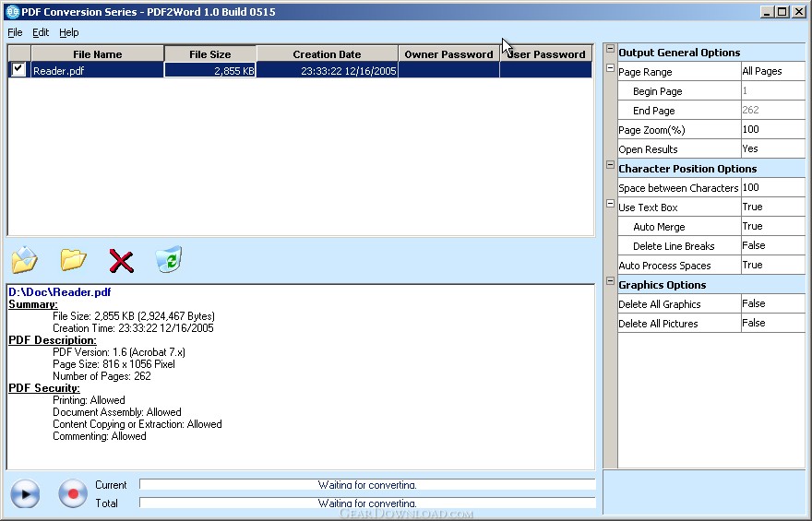Click the add PDF file icon
Screen dimensions: 812x521
(24, 259)
